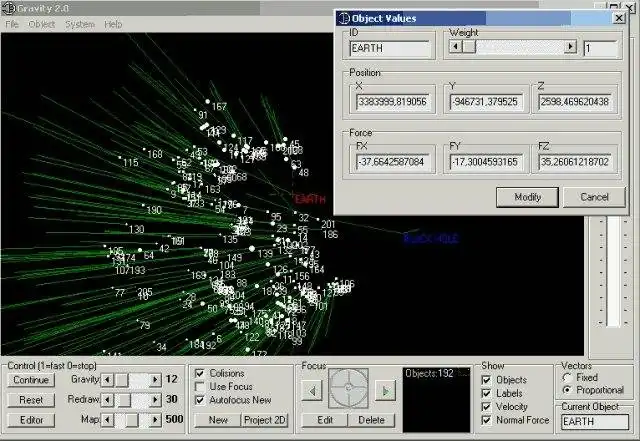Click the Weight slider right arrow

[570, 47]
